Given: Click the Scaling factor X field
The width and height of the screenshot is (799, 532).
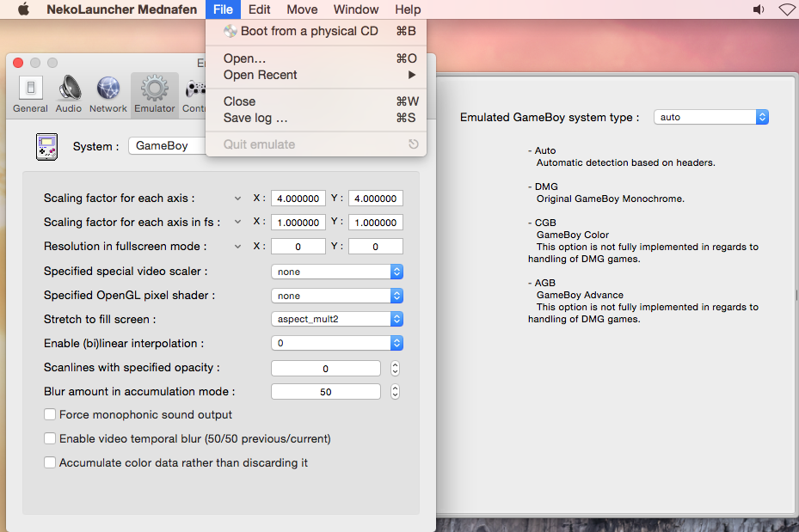Looking at the screenshot, I should [298, 198].
